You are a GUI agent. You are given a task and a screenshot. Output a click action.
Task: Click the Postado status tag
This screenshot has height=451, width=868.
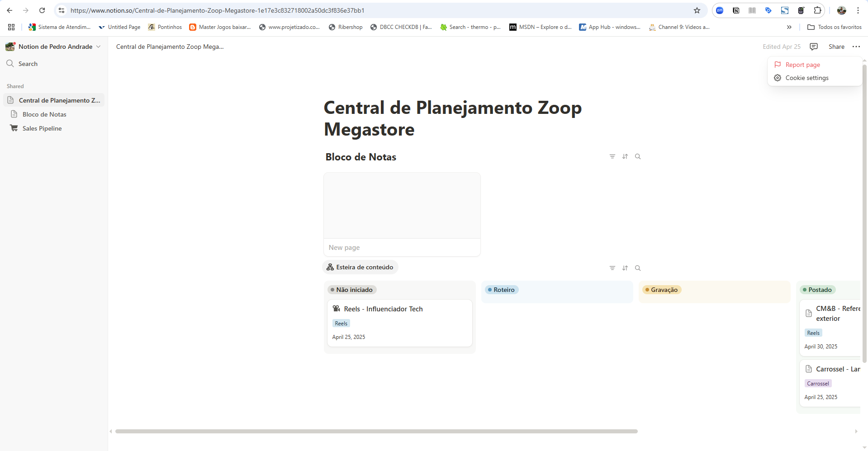tap(818, 290)
